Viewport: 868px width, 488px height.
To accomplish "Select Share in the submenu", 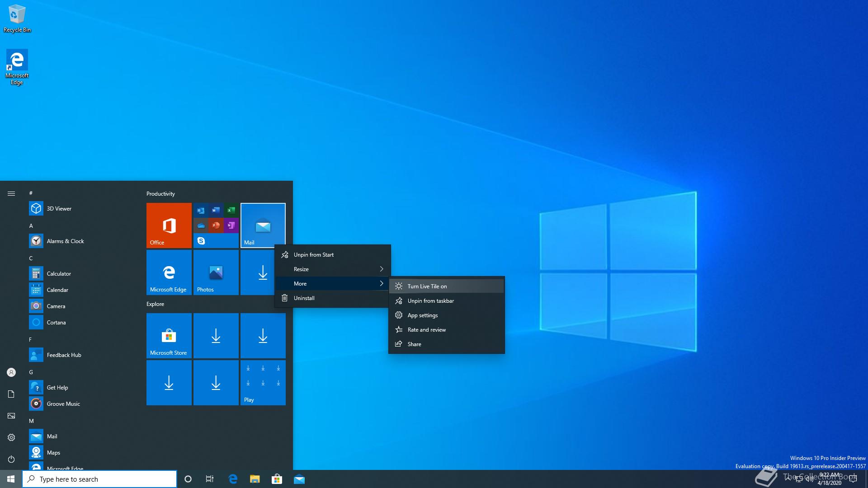I will 447,344.
